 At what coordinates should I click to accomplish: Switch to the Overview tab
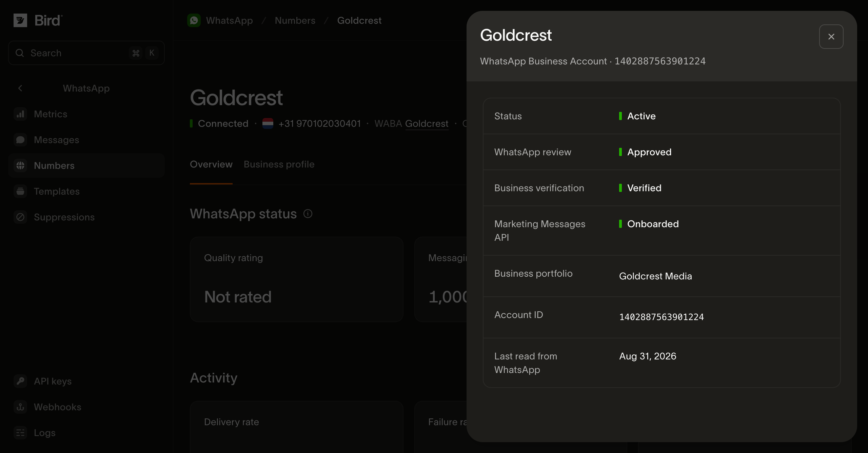(211, 164)
